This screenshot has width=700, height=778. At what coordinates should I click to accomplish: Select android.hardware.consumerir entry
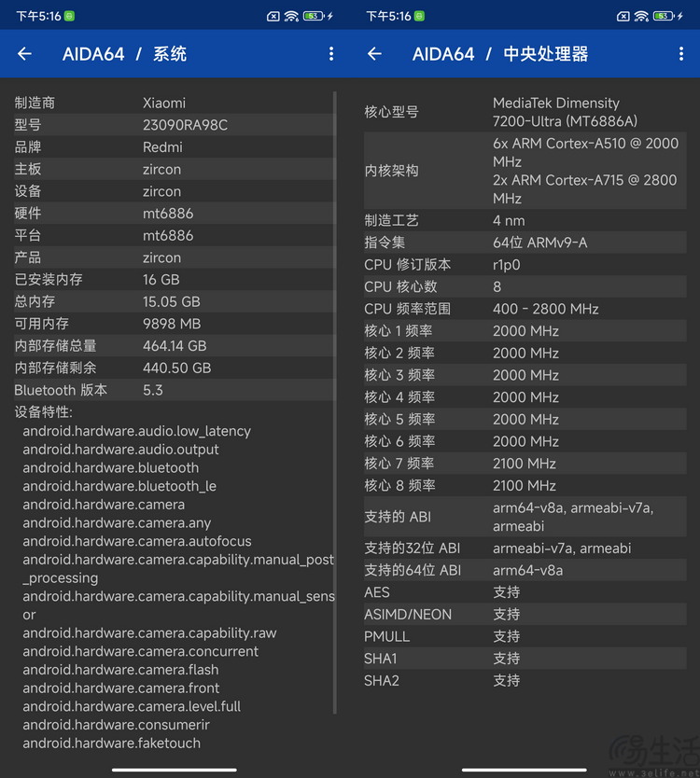(116, 725)
